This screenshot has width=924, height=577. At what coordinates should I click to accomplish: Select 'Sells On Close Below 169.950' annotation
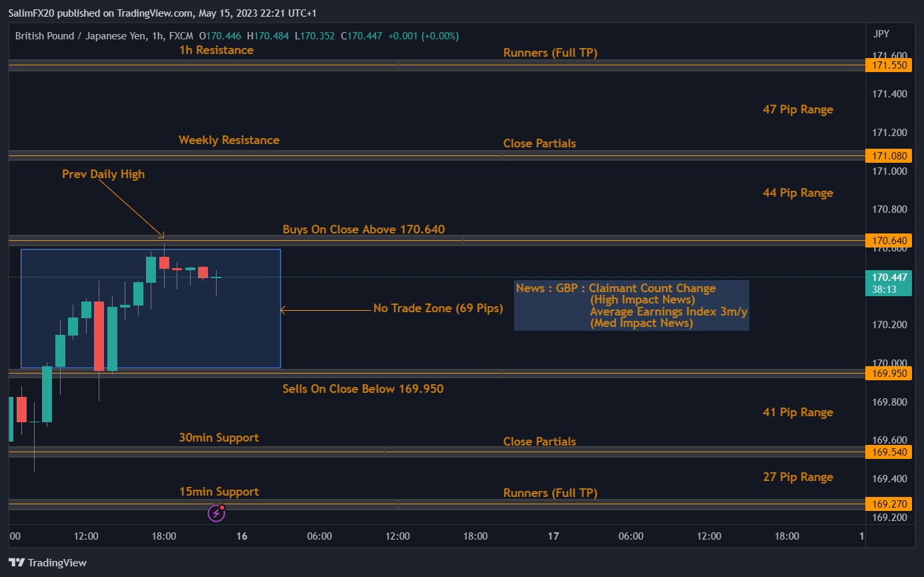363,389
